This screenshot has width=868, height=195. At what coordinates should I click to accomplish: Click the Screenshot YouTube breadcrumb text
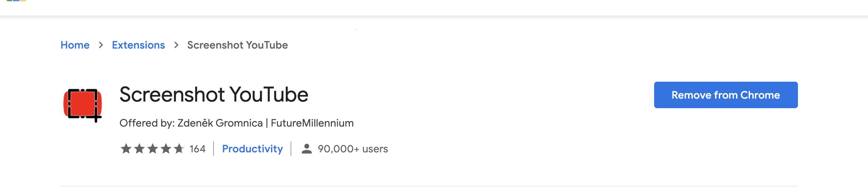pyautogui.click(x=237, y=45)
